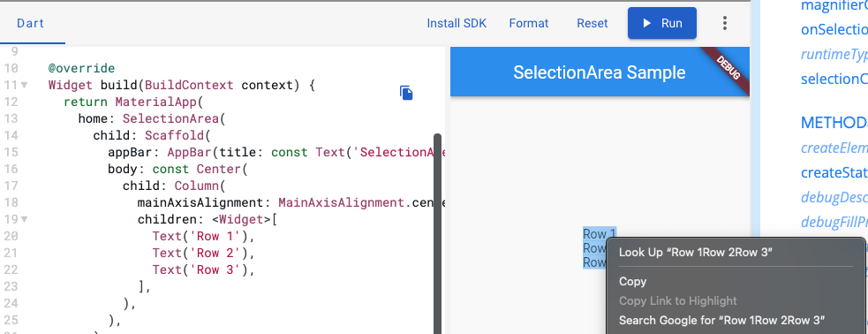The width and height of the screenshot is (868, 334).
Task: Click 'AppBar' in line 15
Action: click(190, 152)
